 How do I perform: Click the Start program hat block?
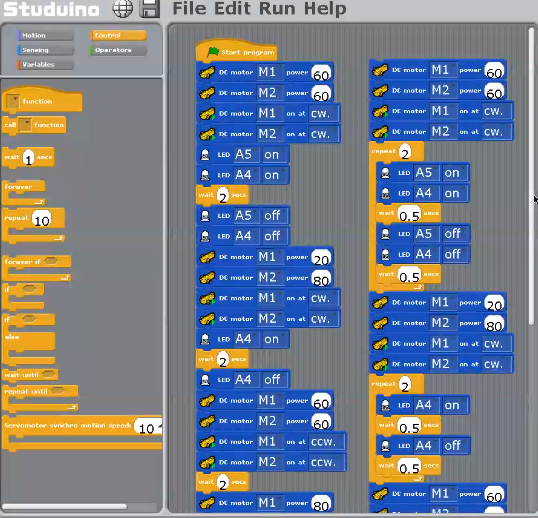[236, 50]
